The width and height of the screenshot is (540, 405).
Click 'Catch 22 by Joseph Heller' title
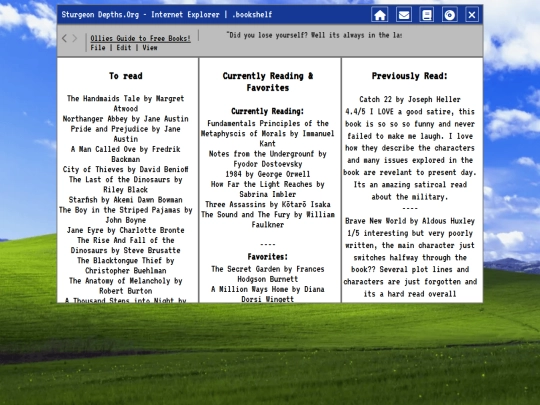tap(410, 100)
